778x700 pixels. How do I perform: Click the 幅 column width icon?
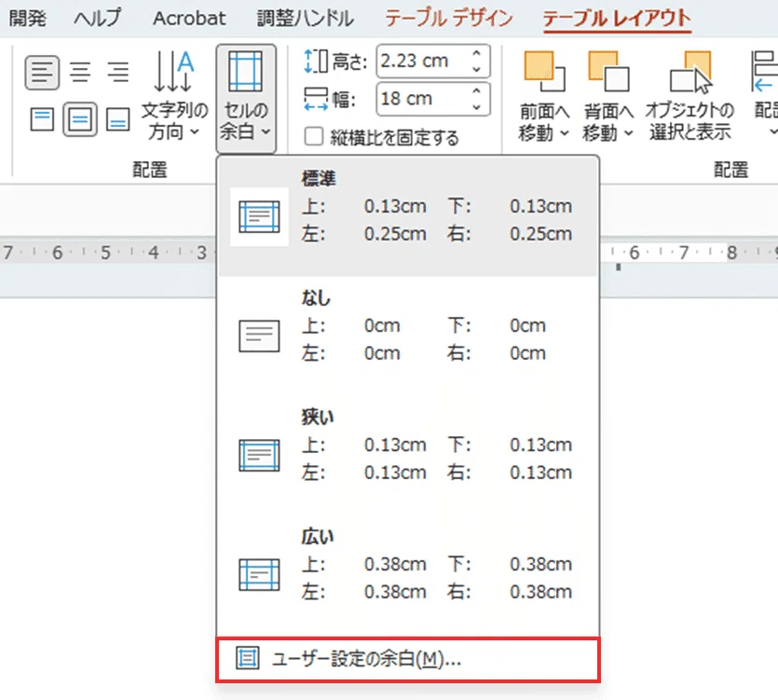[x=316, y=100]
